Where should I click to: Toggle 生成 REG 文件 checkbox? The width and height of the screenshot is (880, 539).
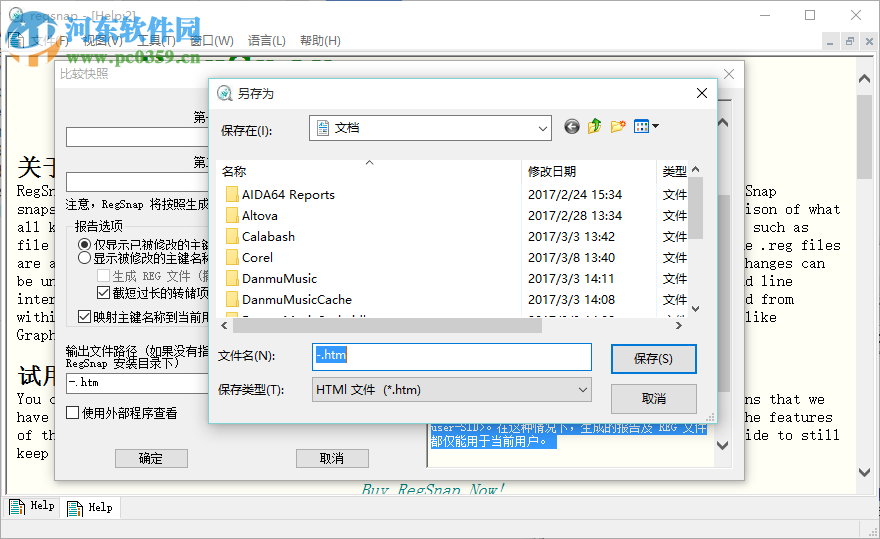pyautogui.click(x=103, y=276)
